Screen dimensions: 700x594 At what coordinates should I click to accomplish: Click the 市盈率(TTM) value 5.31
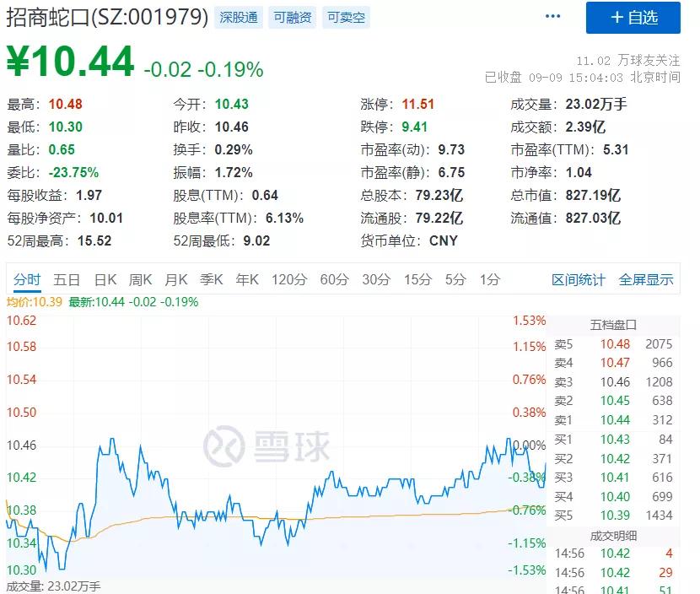click(616, 149)
